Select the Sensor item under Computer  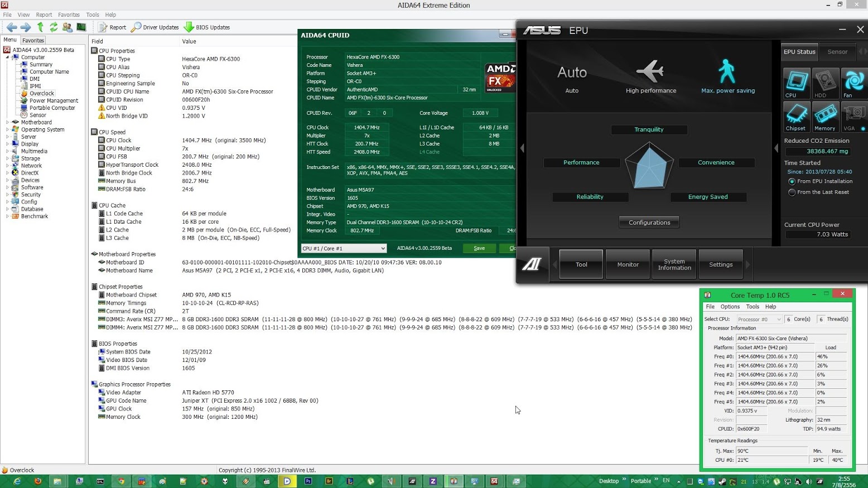click(37, 115)
